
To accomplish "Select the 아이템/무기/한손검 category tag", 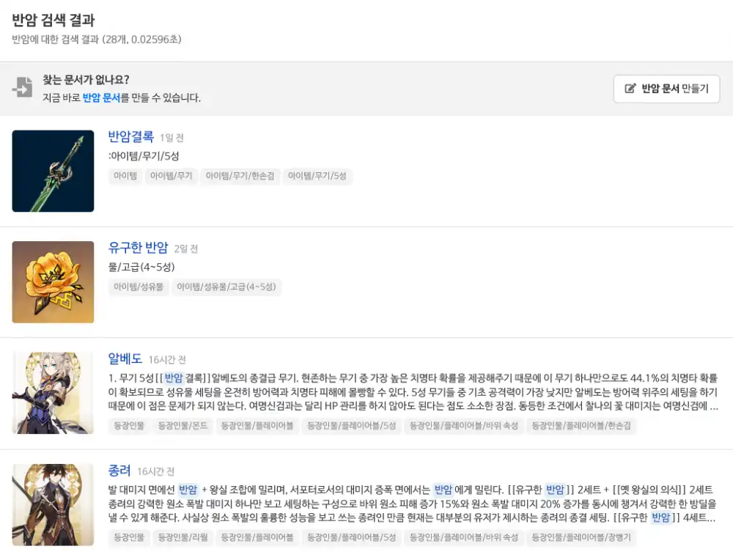I will tap(240, 176).
